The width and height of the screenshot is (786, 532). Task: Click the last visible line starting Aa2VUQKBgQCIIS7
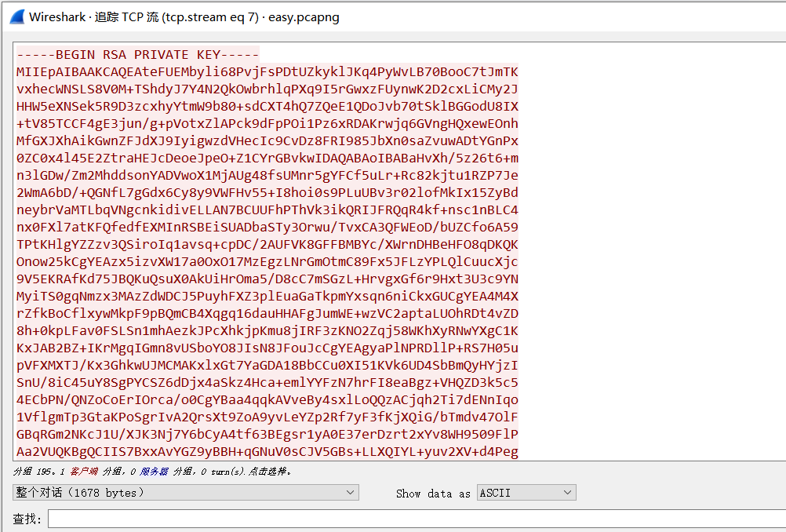[x=267, y=451]
